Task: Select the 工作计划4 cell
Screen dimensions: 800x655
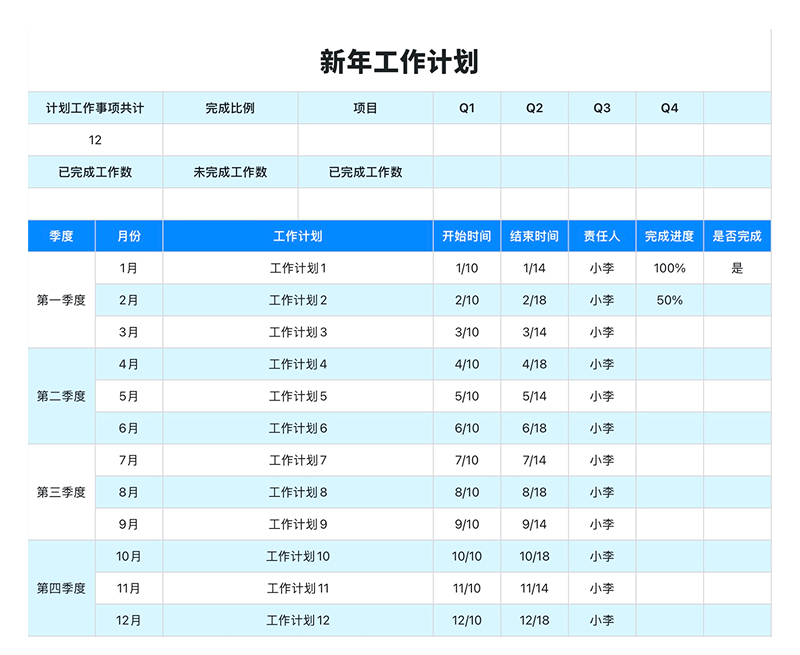Action: coord(298,364)
